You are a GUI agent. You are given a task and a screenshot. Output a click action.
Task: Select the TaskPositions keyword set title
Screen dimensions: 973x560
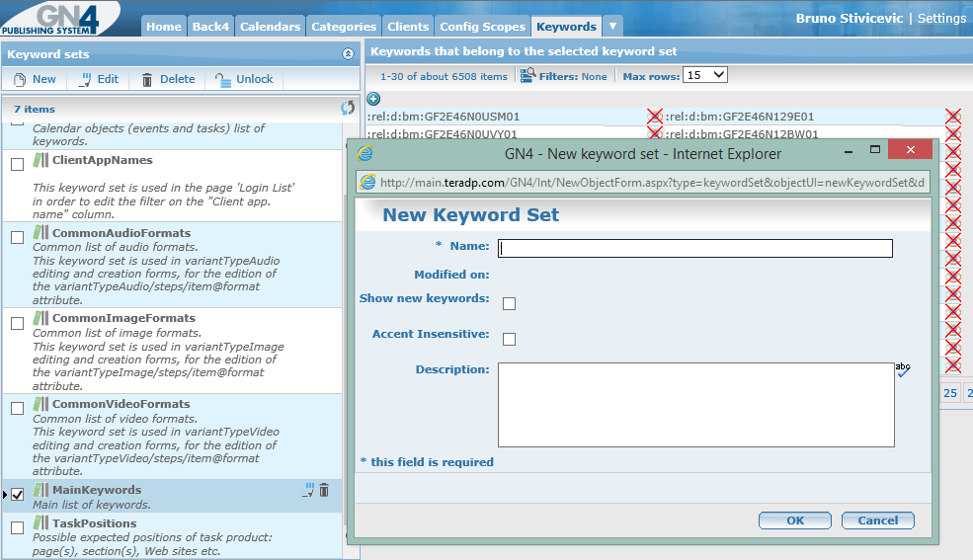point(94,522)
